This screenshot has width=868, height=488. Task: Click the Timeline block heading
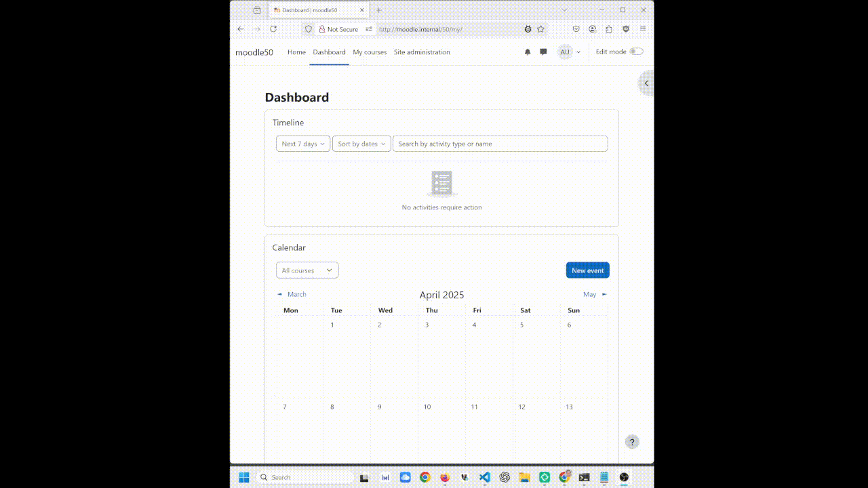pyautogui.click(x=288, y=123)
